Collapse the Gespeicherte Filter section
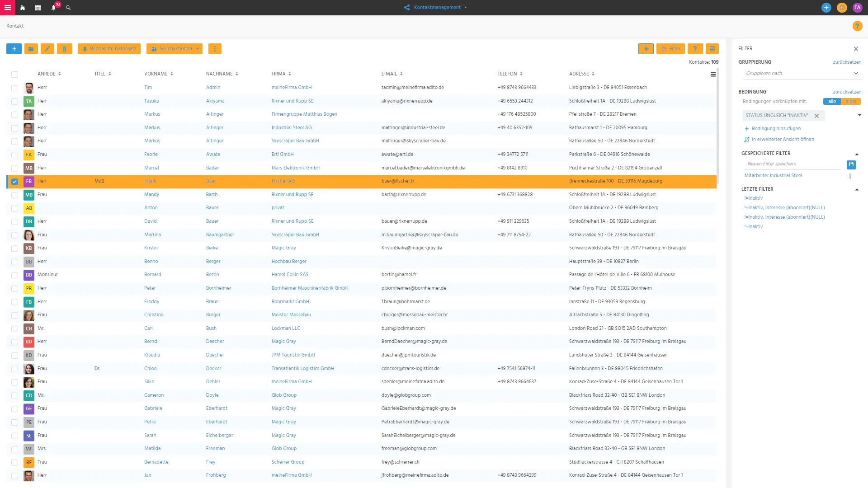The height and width of the screenshot is (488, 868). click(857, 154)
